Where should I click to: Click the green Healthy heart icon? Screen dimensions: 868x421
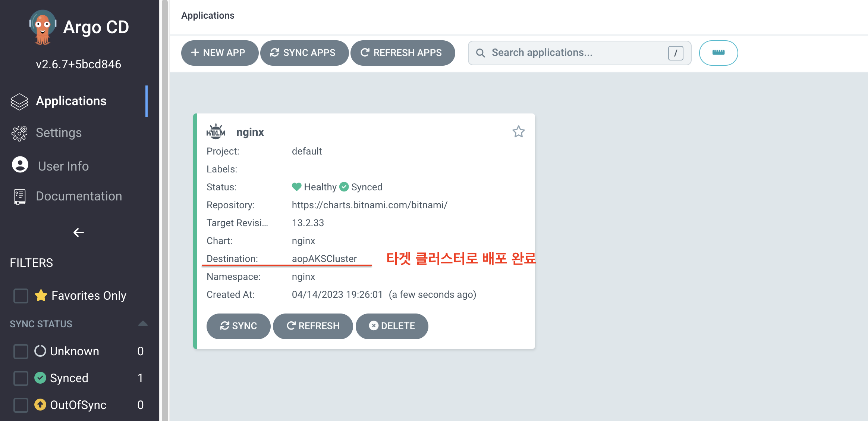coord(296,187)
